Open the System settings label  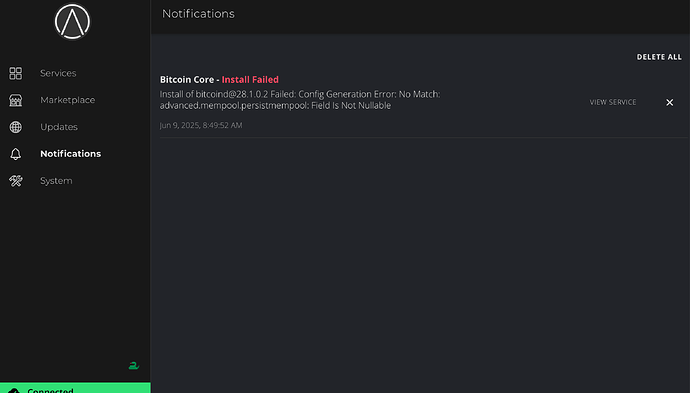click(56, 181)
